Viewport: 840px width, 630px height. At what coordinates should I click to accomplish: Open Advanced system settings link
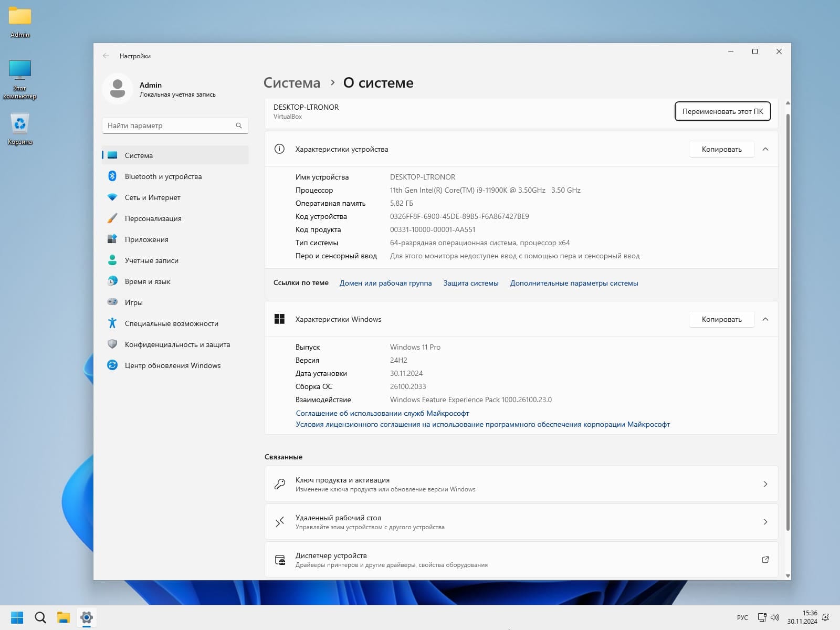pyautogui.click(x=574, y=283)
